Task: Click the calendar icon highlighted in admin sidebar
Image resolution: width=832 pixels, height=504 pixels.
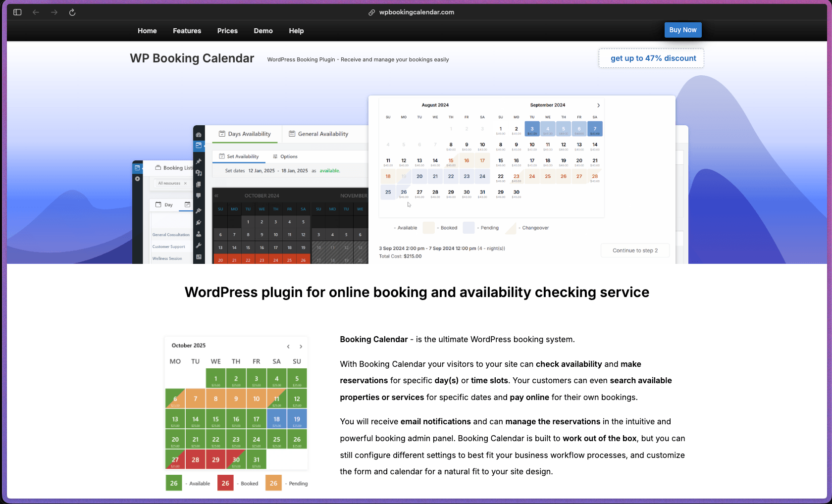Action: coord(199,146)
